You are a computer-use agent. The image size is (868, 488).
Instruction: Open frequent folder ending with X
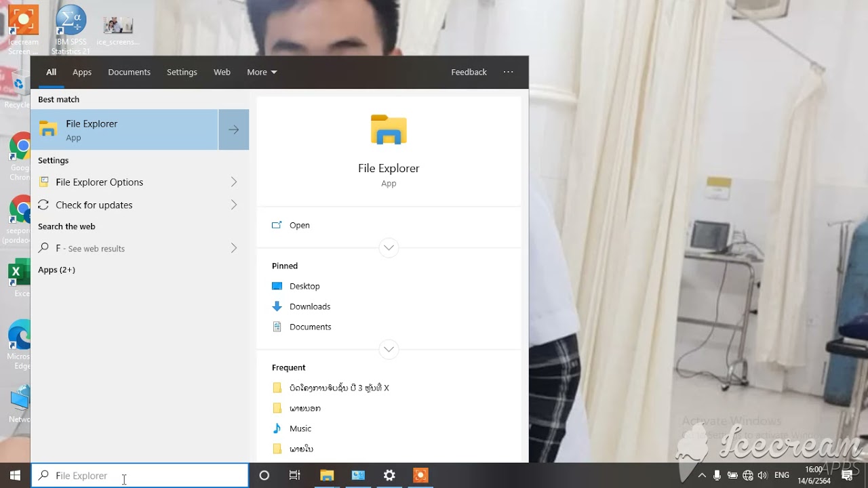pos(339,388)
